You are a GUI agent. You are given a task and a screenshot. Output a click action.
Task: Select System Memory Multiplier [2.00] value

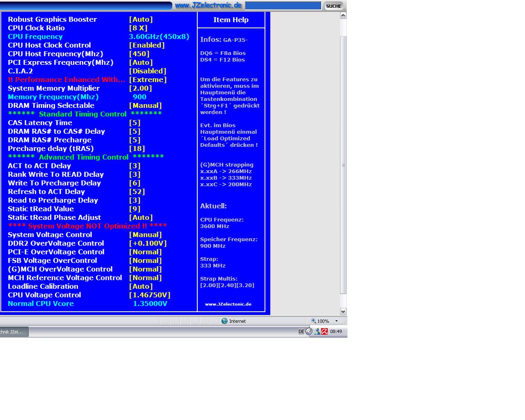click(141, 88)
